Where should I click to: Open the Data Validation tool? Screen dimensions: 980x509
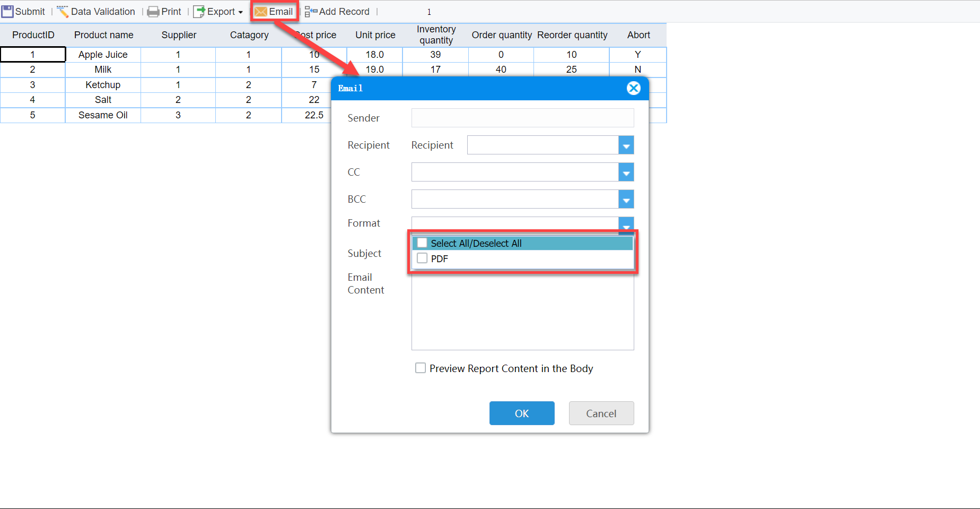(96, 12)
